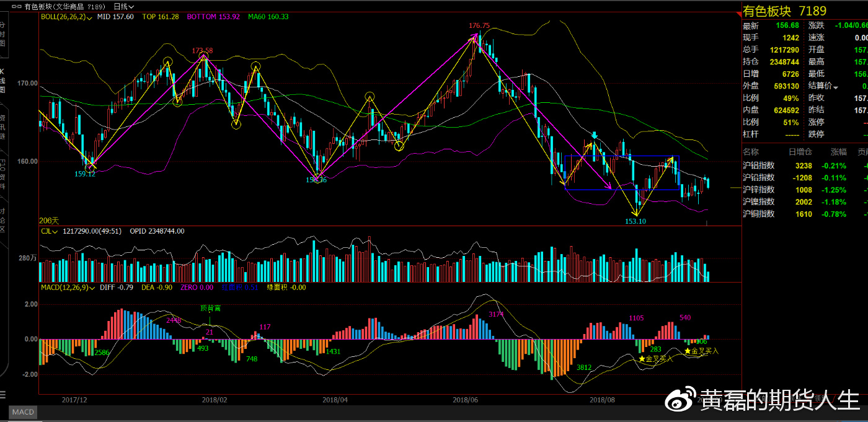This screenshot has width=868, height=422.
Task: Select the 沪锌指数 row
Action: pyautogui.click(x=759, y=190)
